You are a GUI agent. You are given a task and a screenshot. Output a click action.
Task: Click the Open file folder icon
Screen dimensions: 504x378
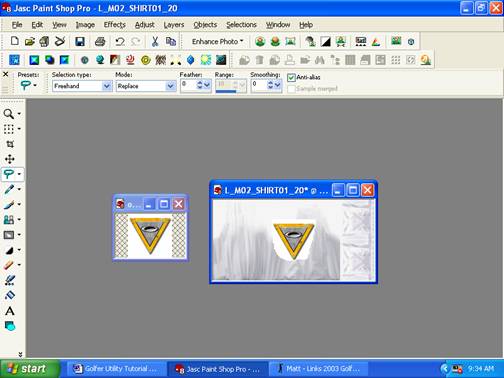pyautogui.click(x=29, y=42)
